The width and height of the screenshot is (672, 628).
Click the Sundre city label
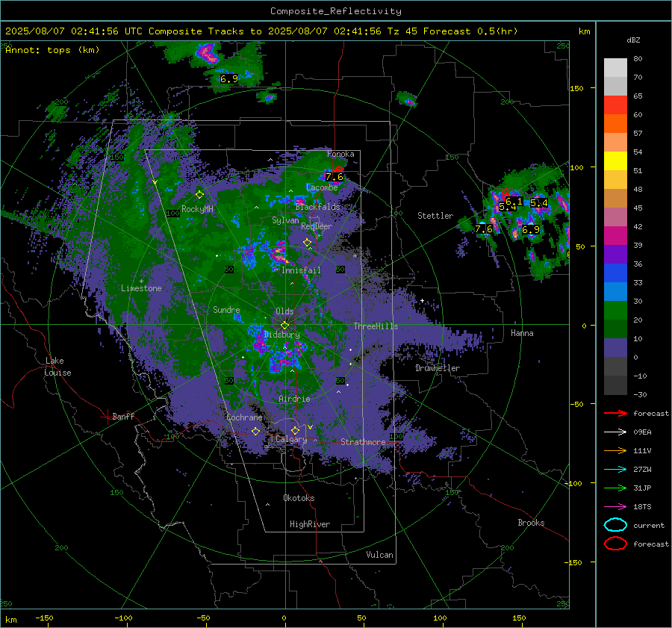pos(226,309)
